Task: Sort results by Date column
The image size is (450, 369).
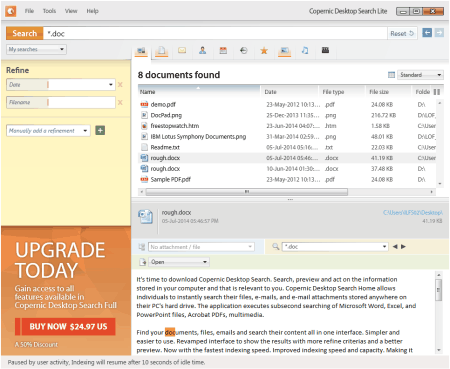Action: click(289, 92)
